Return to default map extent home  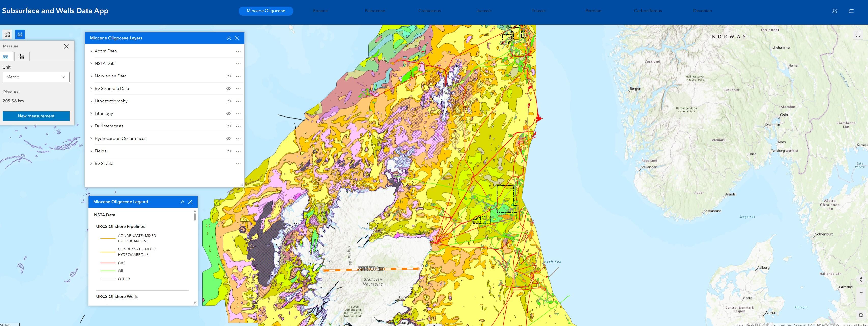[861, 315]
